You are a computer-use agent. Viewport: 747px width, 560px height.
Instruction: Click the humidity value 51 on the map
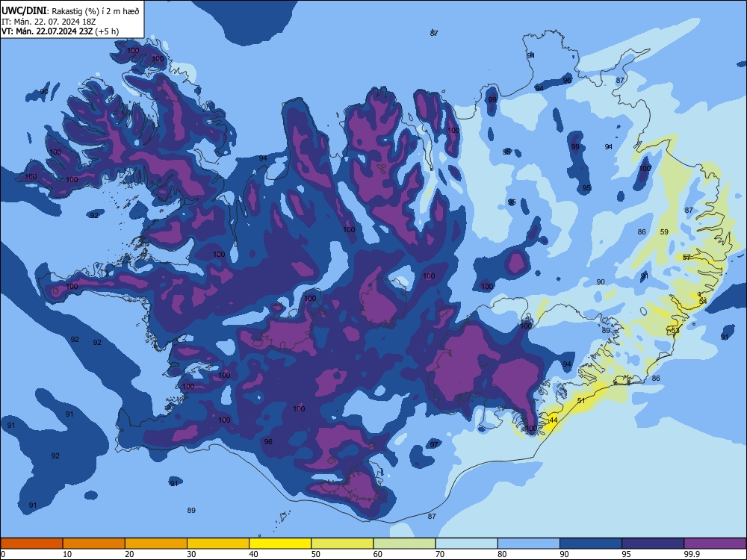pos(580,400)
